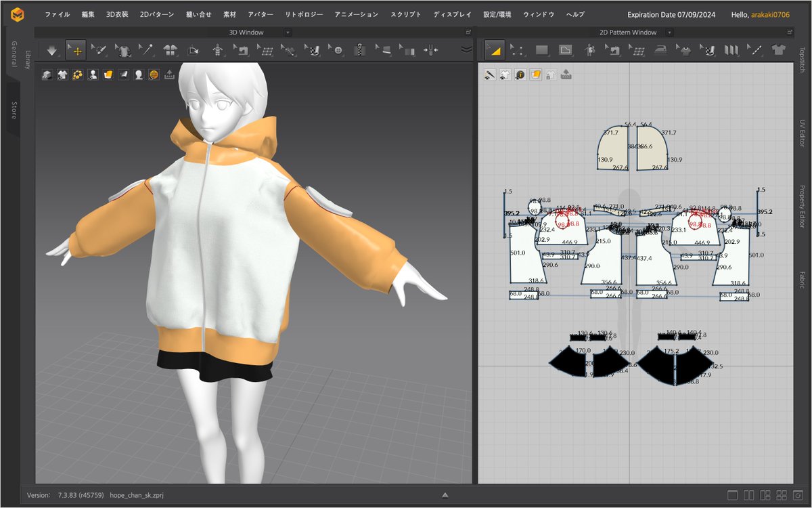
Task: Select the Zipper tool in 3D toolbar
Action: click(x=359, y=49)
